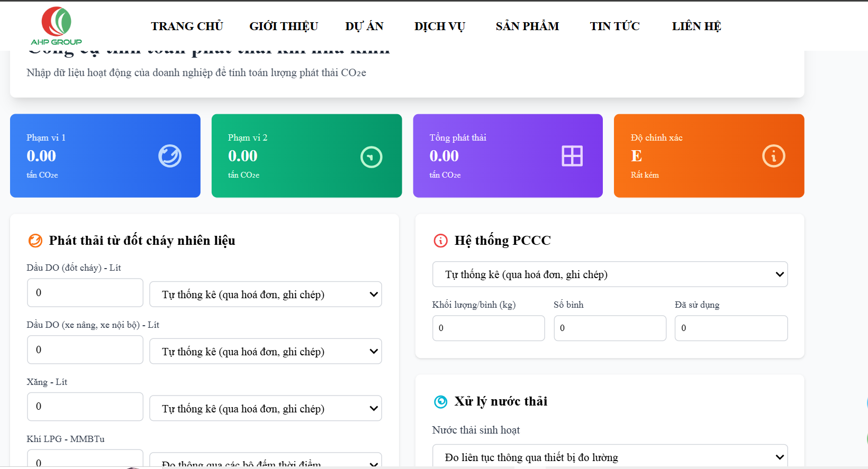Image resolution: width=868 pixels, height=469 pixels.
Task: Click the Độ chính xác summary card
Action: tap(709, 156)
